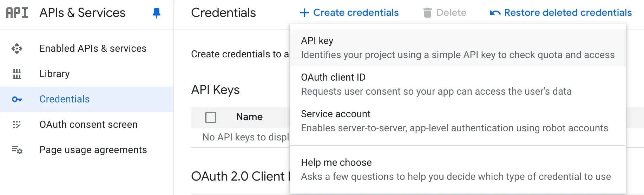Image resolution: width=644 pixels, height=195 pixels.
Task: Tick the select-all checkbox beside Name
Action: [x=211, y=117]
